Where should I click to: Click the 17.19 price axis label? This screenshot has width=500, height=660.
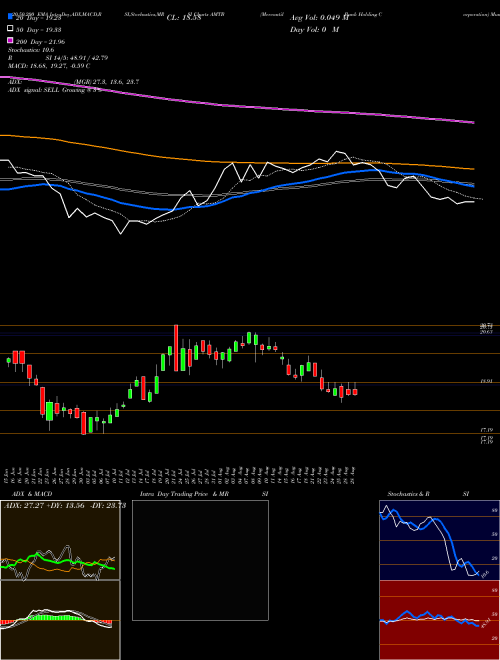click(486, 430)
